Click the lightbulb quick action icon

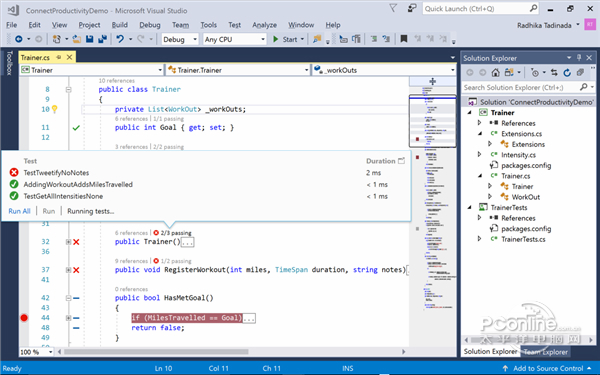55,109
